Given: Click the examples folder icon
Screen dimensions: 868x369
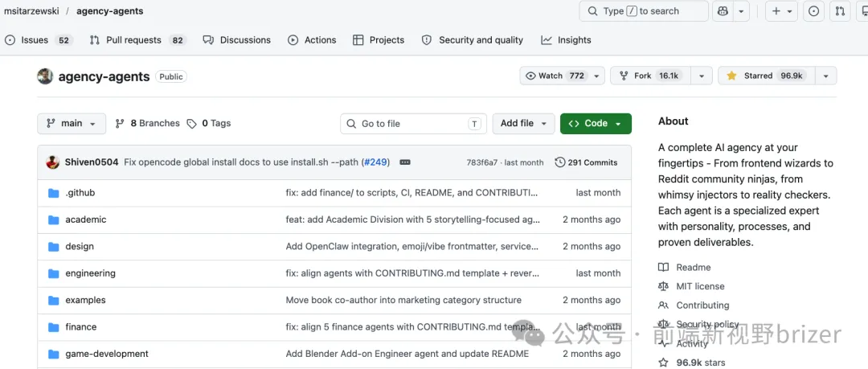Looking at the screenshot, I should click(54, 301).
